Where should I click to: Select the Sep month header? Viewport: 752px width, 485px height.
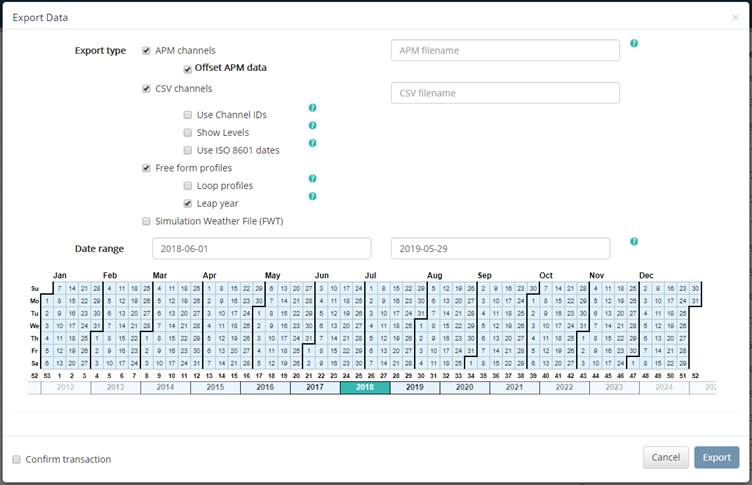click(484, 275)
